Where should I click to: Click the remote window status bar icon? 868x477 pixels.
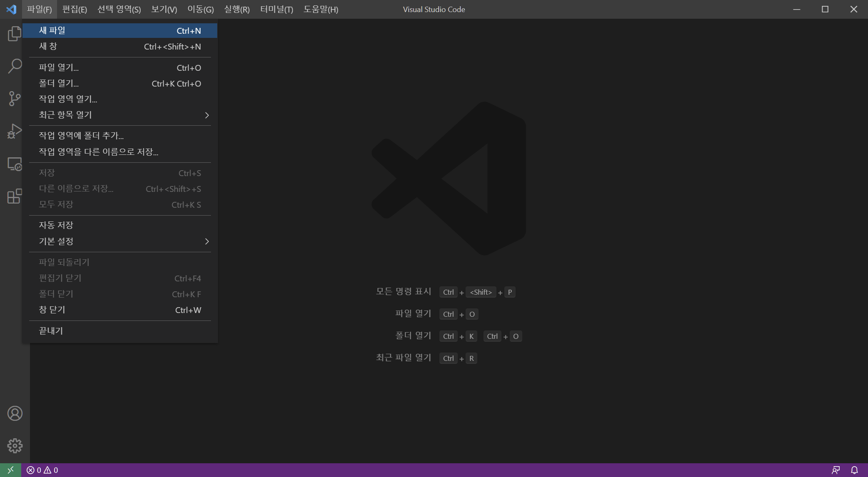[10, 470]
